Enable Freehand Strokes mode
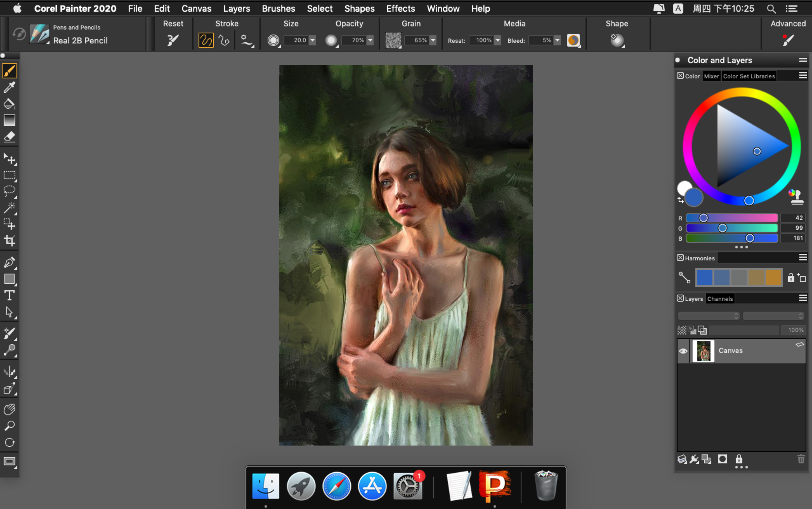Viewport: 812px width, 509px height. pyautogui.click(x=206, y=40)
